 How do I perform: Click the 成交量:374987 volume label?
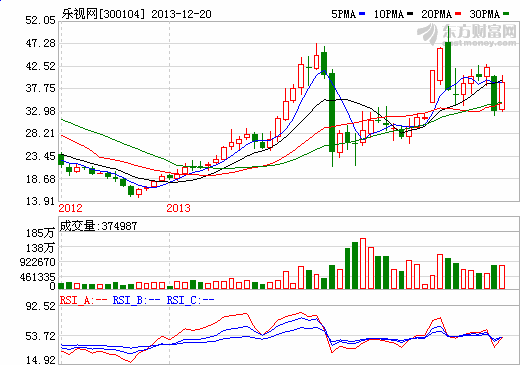98,226
